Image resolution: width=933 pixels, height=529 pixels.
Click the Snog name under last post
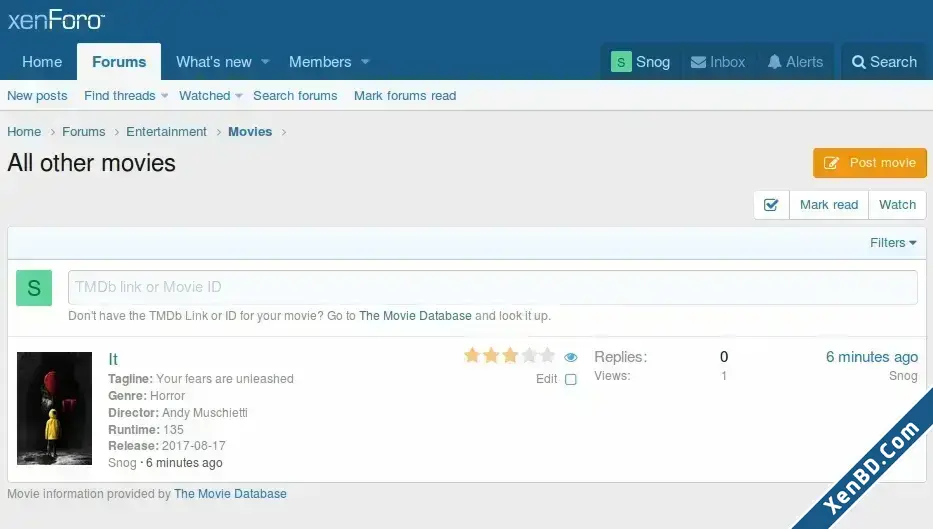(x=903, y=376)
